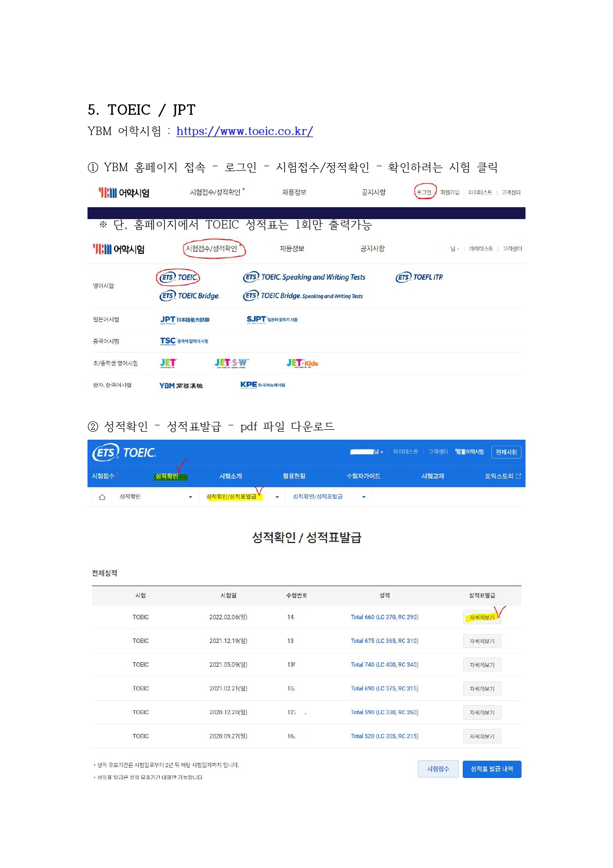Screen dimensions: 613x868
Task: Open ETS TOEIC Bridge logo, without Speaking
Action: (189, 296)
